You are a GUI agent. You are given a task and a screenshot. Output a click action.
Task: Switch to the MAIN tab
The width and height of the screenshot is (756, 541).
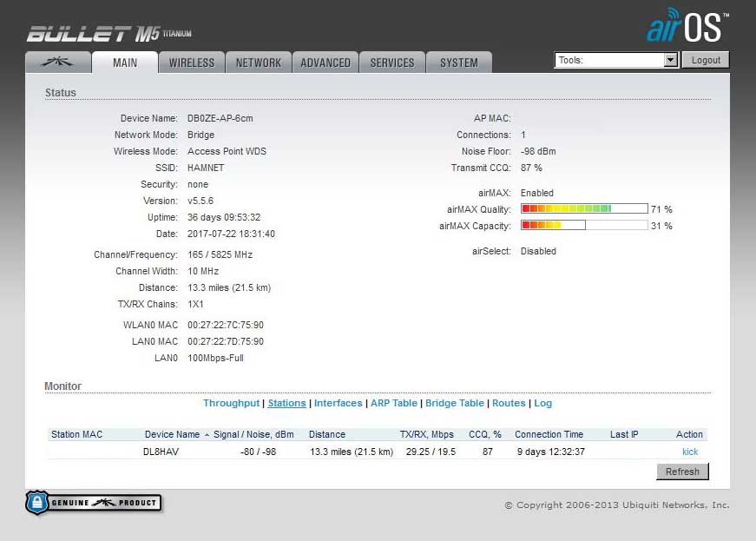click(125, 63)
